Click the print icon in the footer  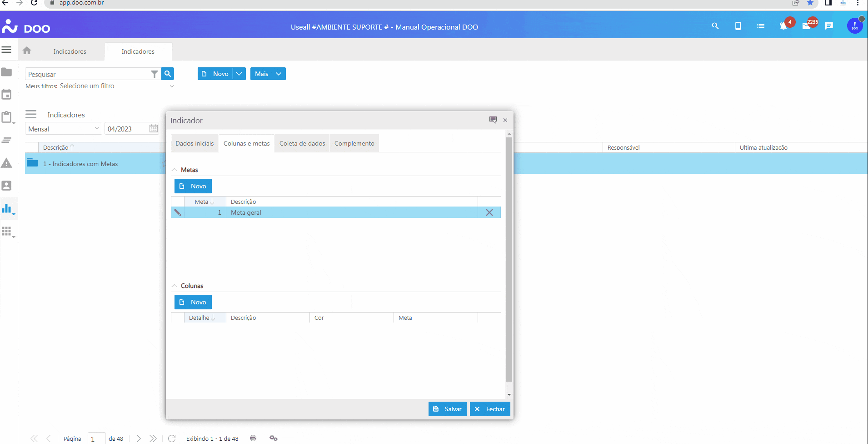pos(253,438)
